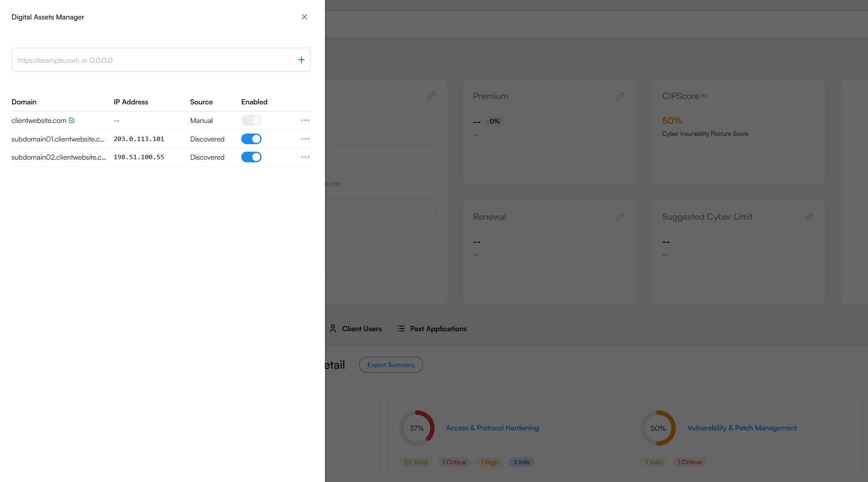Click the person icon beside Client Users
868x482 pixels.
(x=333, y=329)
